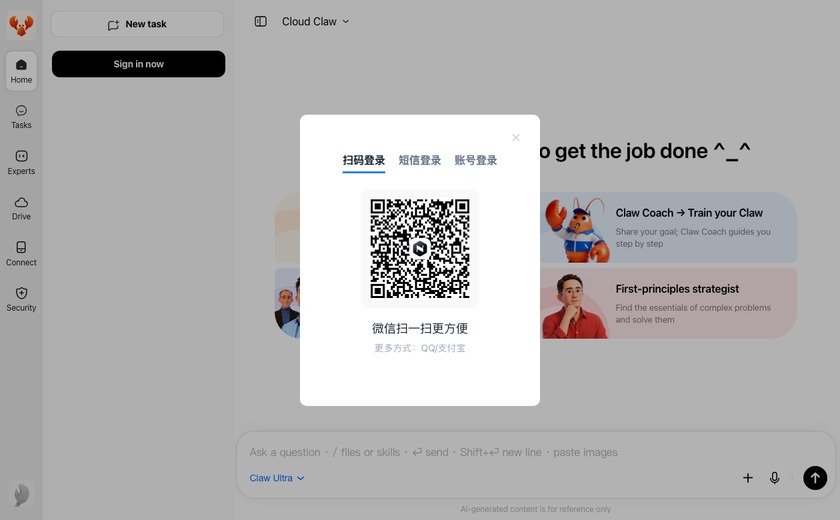The height and width of the screenshot is (520, 840).
Task: Open the First-principles strategist card
Action: [668, 303]
